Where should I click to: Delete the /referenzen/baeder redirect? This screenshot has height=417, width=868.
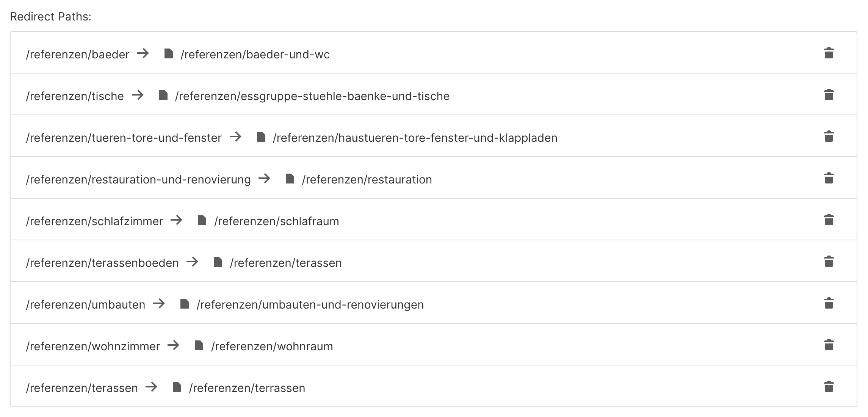(x=829, y=53)
